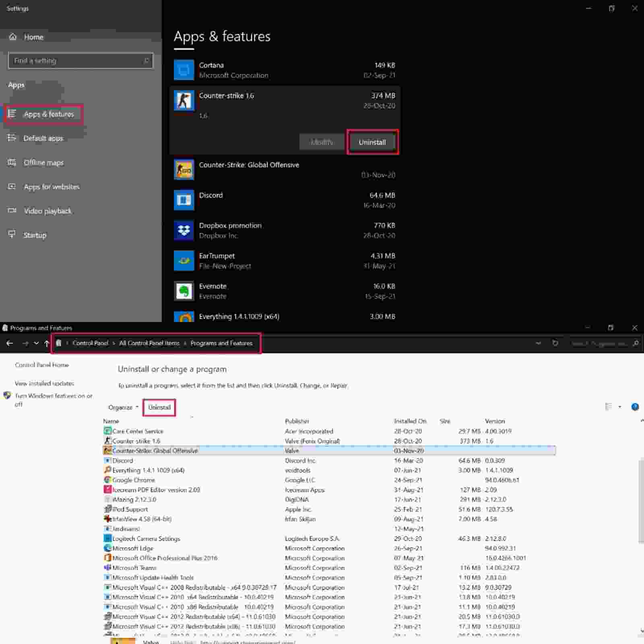Viewport: 644px width, 644px height.
Task: Select Default apps in Settings sidebar
Action: coord(43,138)
